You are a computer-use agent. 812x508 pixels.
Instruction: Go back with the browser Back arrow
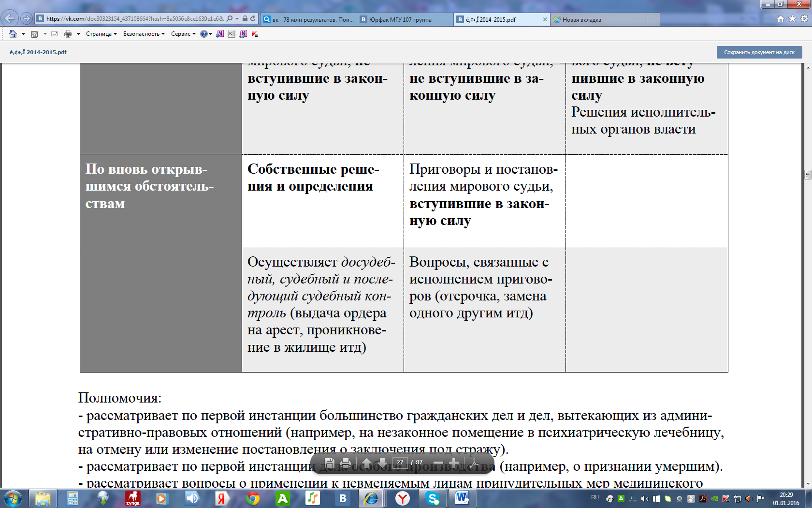[10, 18]
